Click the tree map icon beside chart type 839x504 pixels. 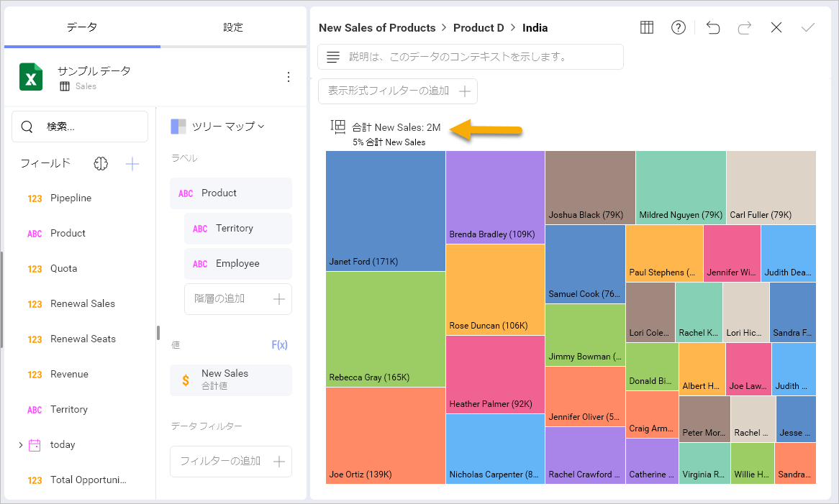coord(178,127)
